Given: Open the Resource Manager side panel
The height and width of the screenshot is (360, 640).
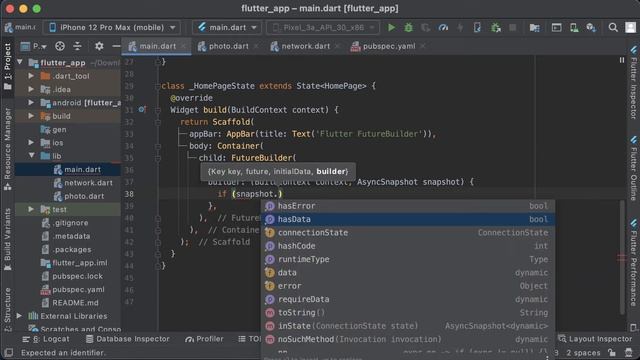Looking at the screenshot, I should [7, 149].
